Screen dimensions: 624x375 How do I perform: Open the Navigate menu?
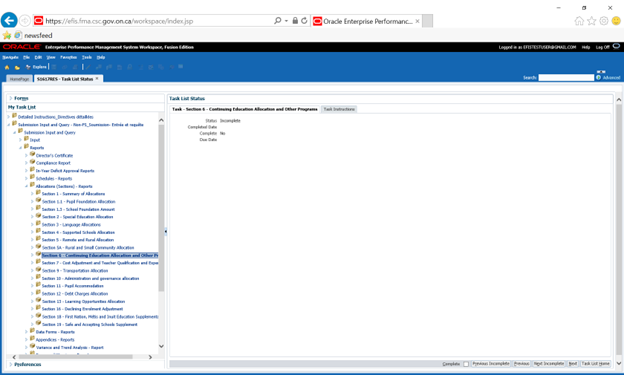pos(10,57)
